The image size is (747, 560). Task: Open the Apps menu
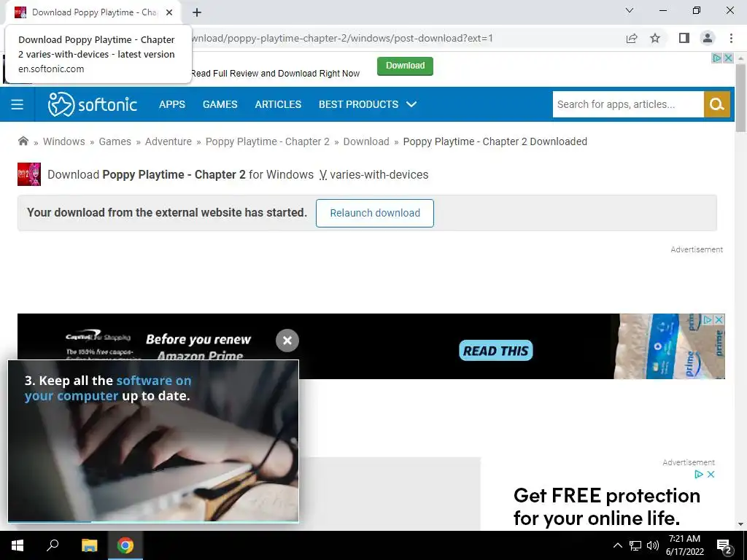(172, 104)
